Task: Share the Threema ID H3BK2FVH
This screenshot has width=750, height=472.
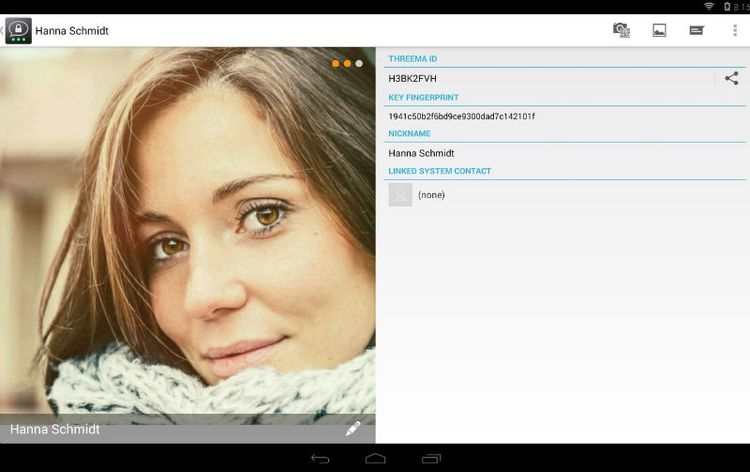Action: [731, 78]
